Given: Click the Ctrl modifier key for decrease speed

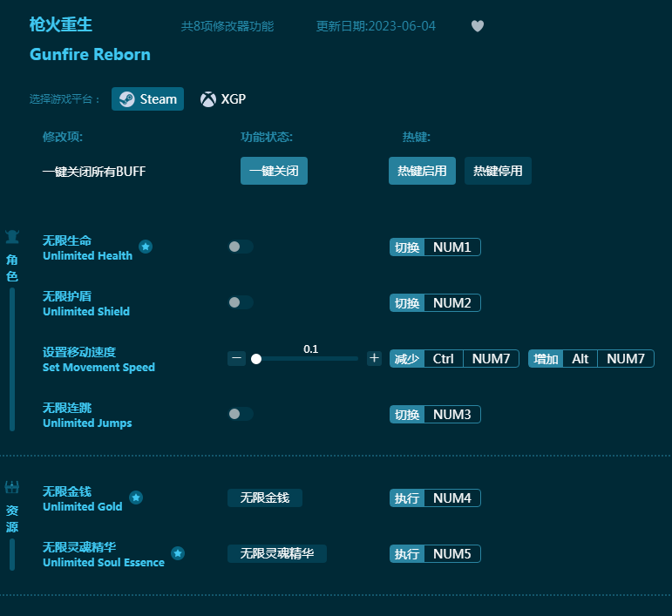Looking at the screenshot, I should coord(443,359).
